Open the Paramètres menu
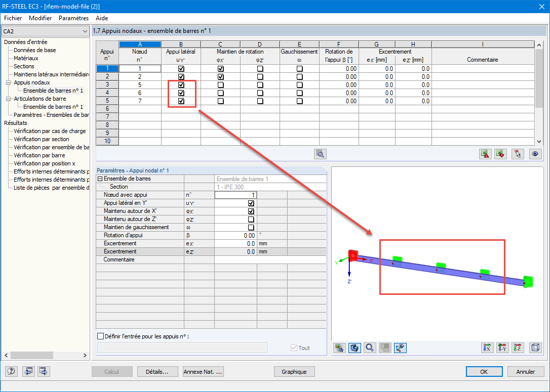The width and height of the screenshot is (550, 392). click(x=73, y=18)
